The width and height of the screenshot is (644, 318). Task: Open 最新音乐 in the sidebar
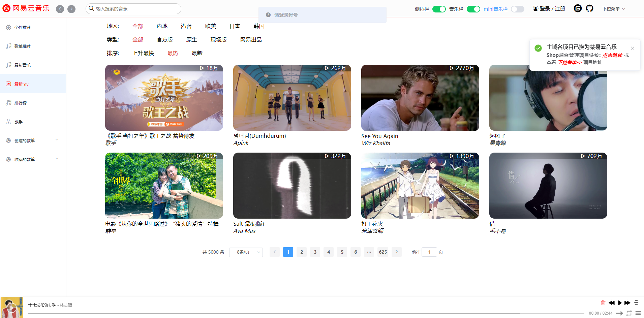33,65
